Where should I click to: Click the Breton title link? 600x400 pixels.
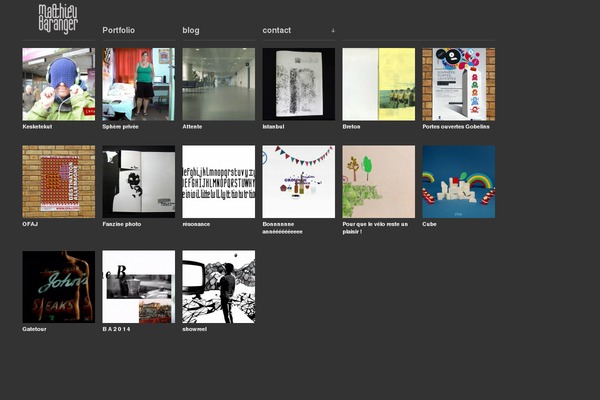pyautogui.click(x=351, y=127)
